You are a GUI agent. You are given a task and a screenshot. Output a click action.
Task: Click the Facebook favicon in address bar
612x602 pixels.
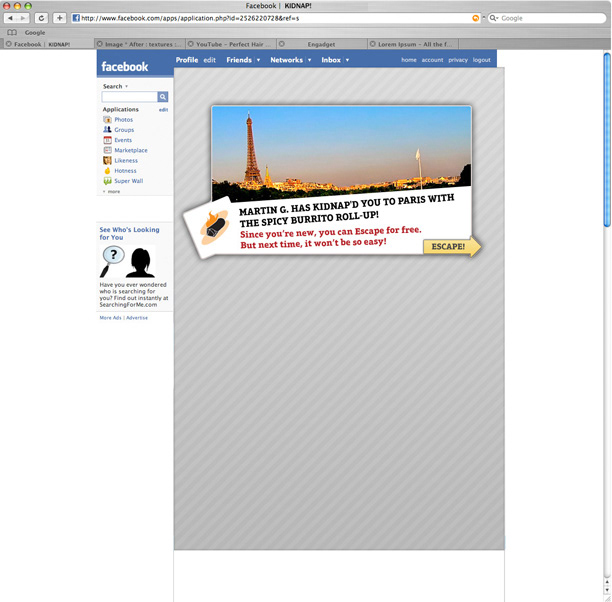click(x=76, y=18)
